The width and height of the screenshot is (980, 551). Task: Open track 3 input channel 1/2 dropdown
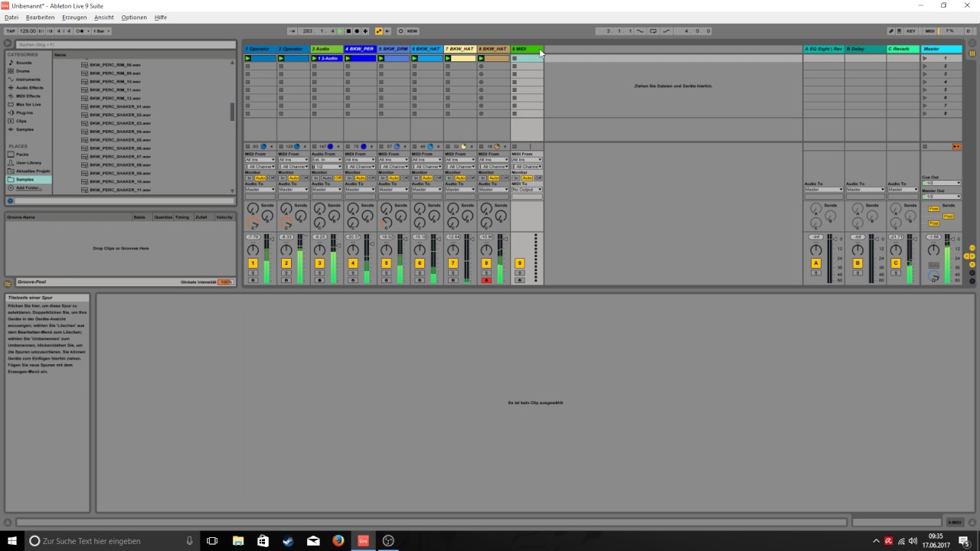pos(327,167)
